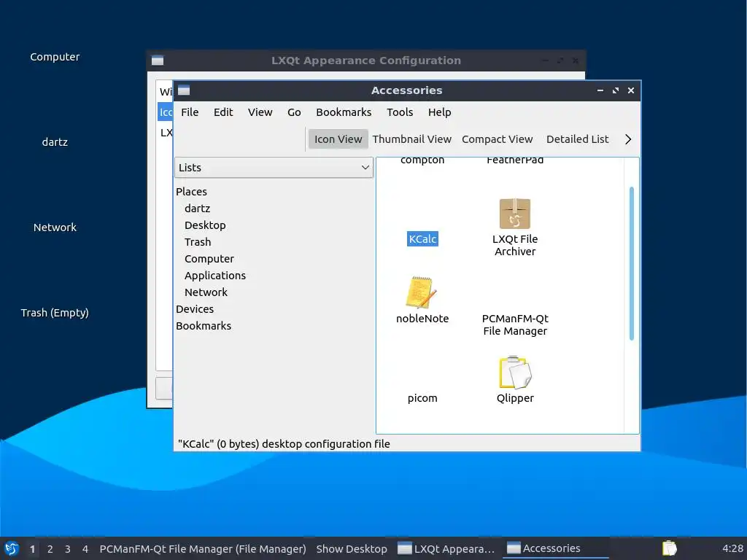
Task: Click the LXQt Appearance Configuration title bar
Action: click(x=366, y=61)
